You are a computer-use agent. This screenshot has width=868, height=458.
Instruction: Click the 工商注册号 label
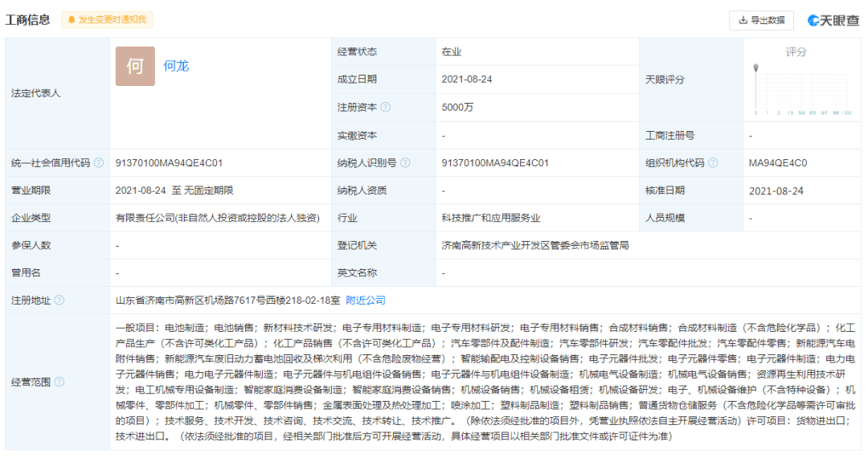(x=669, y=136)
